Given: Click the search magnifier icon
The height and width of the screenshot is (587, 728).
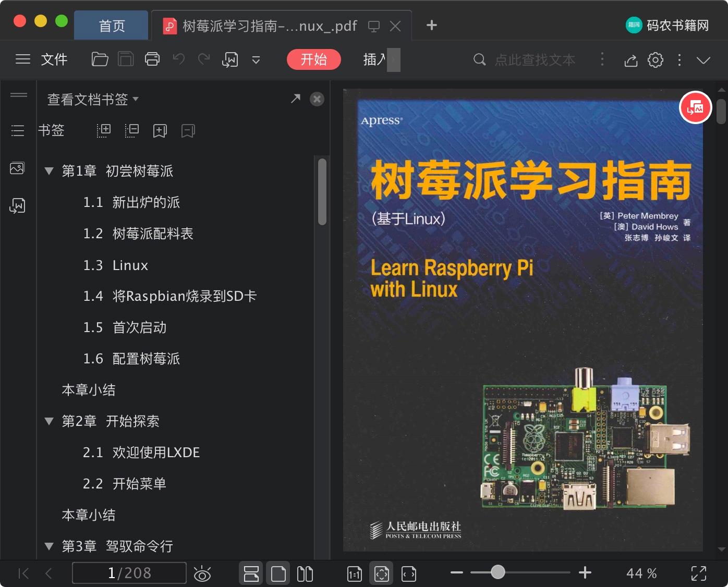Looking at the screenshot, I should (x=479, y=60).
